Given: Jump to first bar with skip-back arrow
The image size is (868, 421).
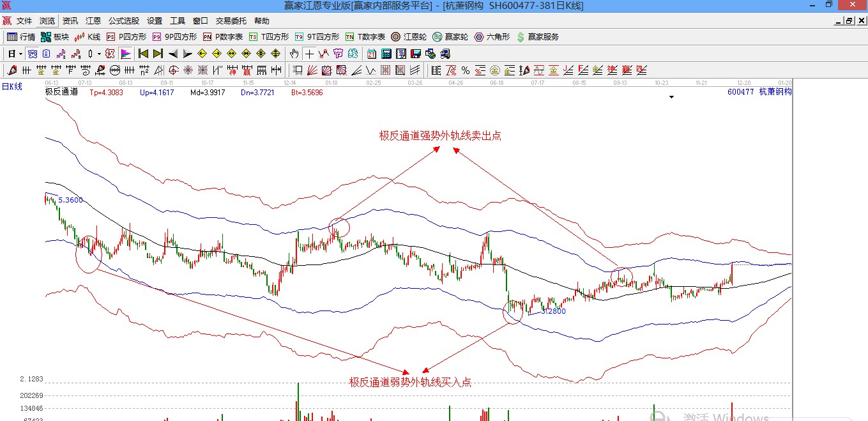Looking at the screenshot, I should click(x=143, y=54).
